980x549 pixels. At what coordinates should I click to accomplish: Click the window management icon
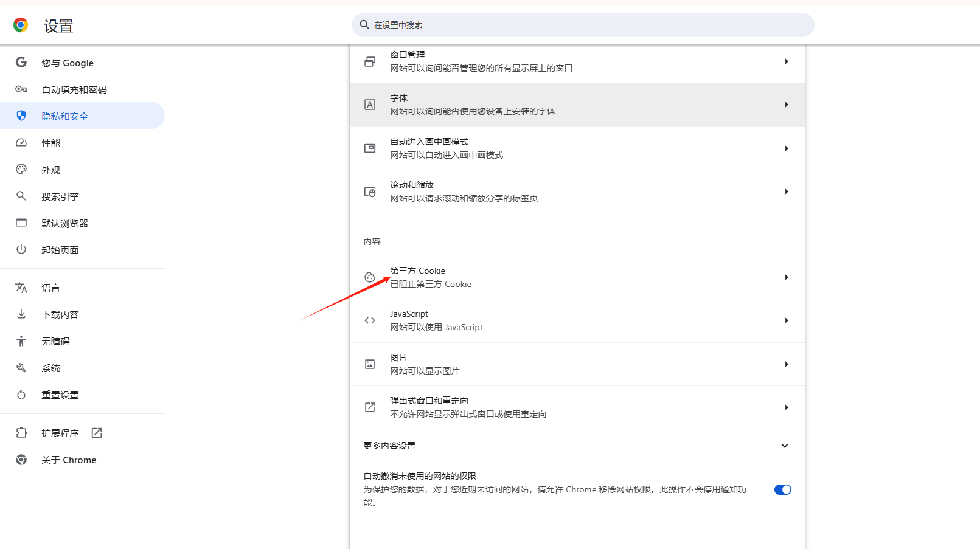370,61
